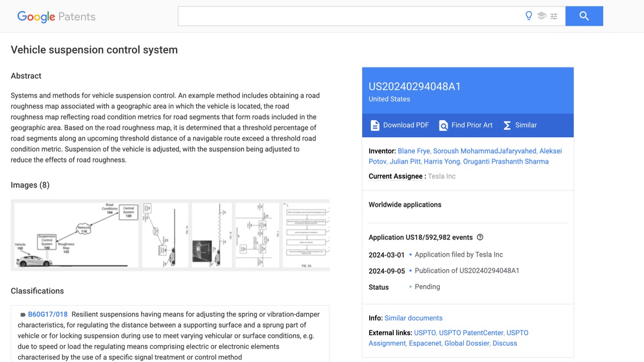The height and width of the screenshot is (362, 644).
Task: Click the Google Patents logo
Action: click(x=56, y=17)
